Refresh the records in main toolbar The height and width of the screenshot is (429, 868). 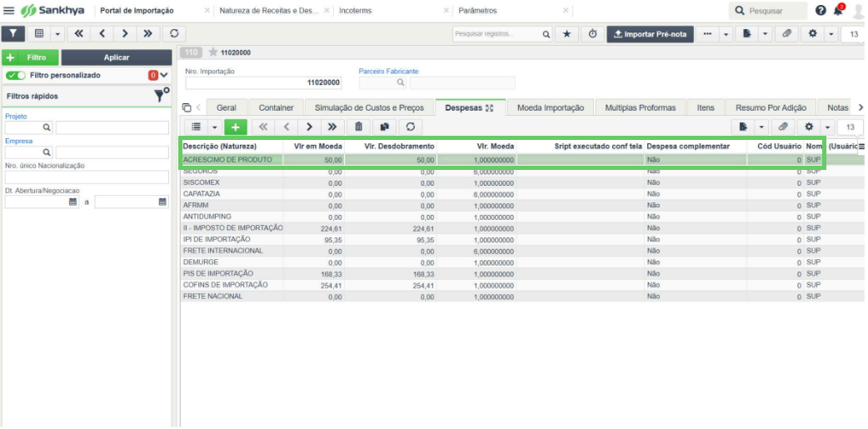click(174, 34)
